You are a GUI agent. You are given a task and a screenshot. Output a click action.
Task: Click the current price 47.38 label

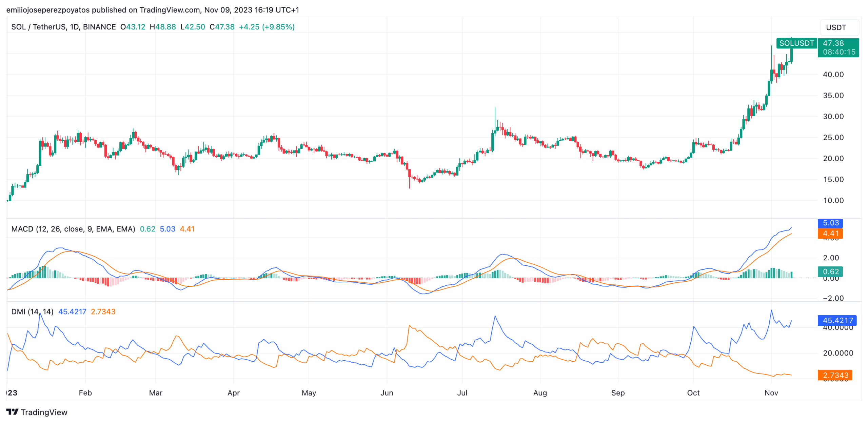pyautogui.click(x=833, y=43)
